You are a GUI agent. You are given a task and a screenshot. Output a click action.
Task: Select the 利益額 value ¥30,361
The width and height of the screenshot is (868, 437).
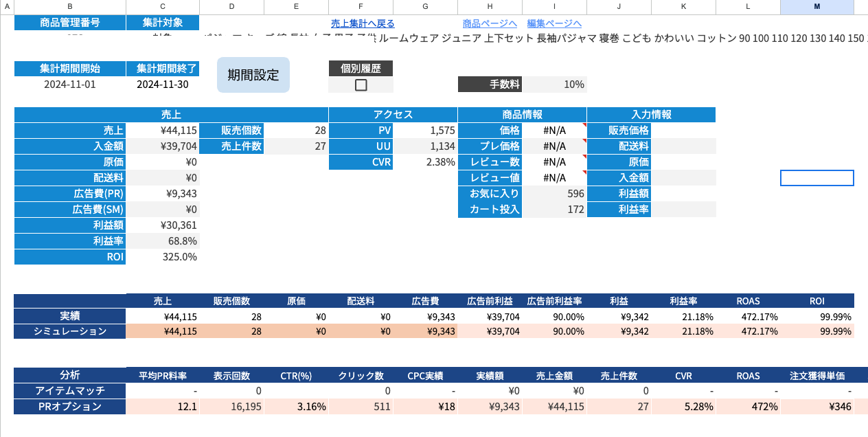163,225
